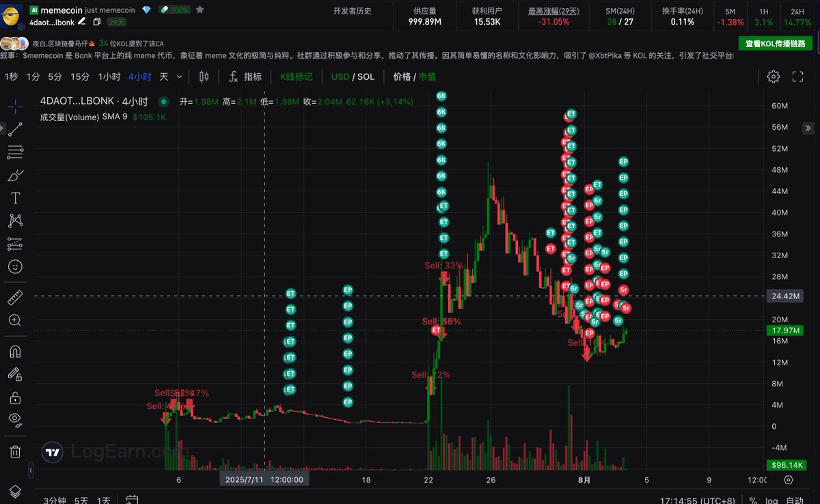Expand the timeframe dropdown arrow
Screen dimensions: 820x504
pos(180,76)
